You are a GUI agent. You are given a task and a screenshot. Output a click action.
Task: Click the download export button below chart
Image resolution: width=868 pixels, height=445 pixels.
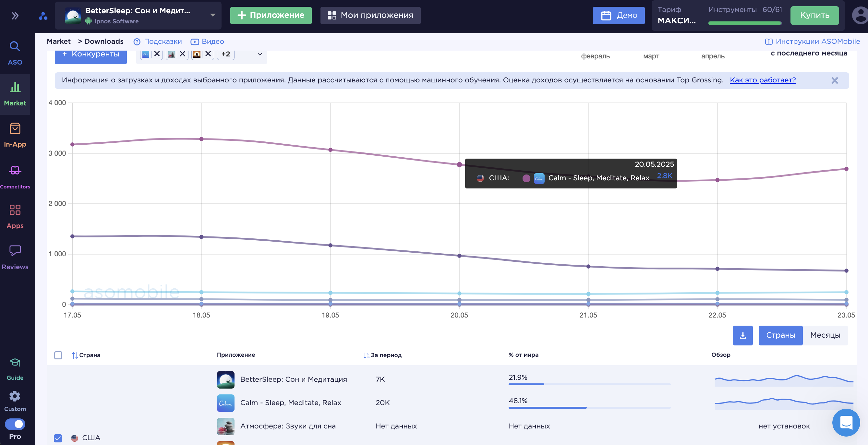[743, 335]
